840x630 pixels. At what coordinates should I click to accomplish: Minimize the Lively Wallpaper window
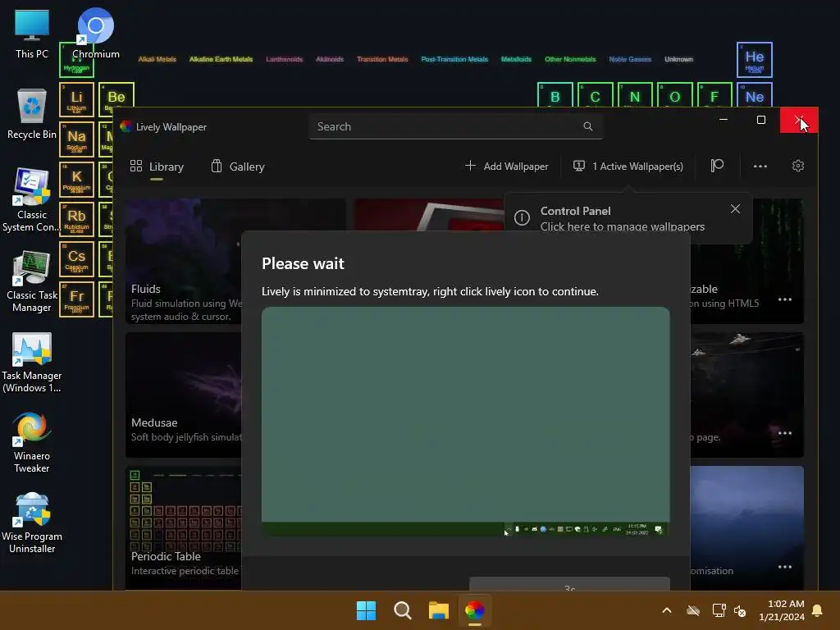click(x=724, y=120)
